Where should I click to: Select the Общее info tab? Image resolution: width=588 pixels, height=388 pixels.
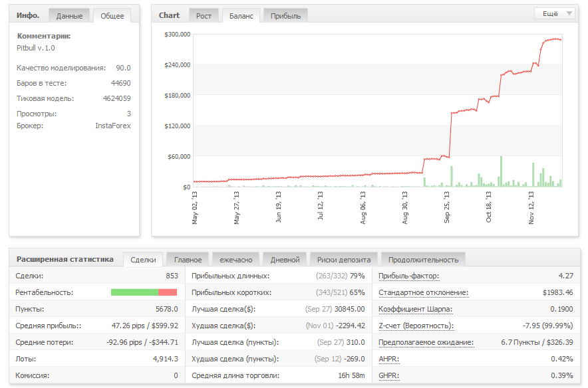point(112,16)
